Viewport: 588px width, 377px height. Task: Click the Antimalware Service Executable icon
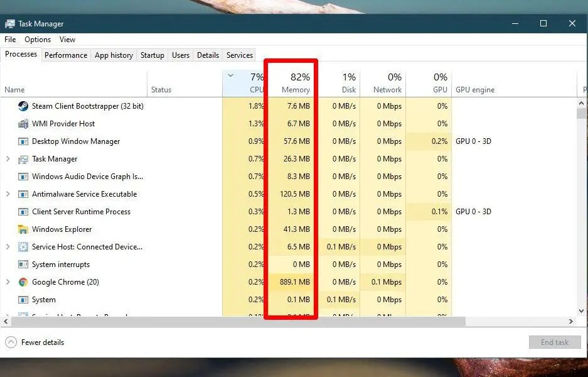23,194
